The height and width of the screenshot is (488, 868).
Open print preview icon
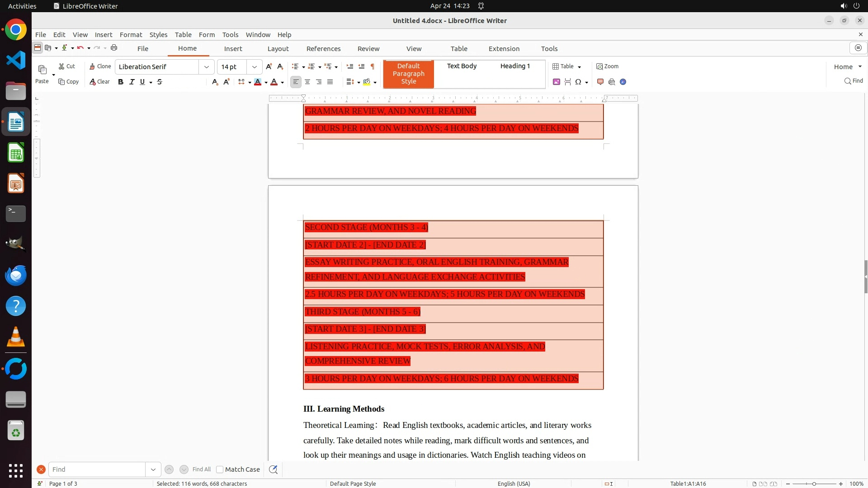(x=612, y=82)
